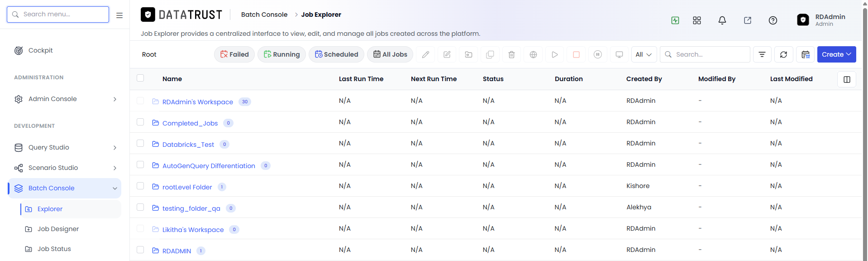Open rootLevel Folder link
Viewport: 868px width, 261px height.
187,187
